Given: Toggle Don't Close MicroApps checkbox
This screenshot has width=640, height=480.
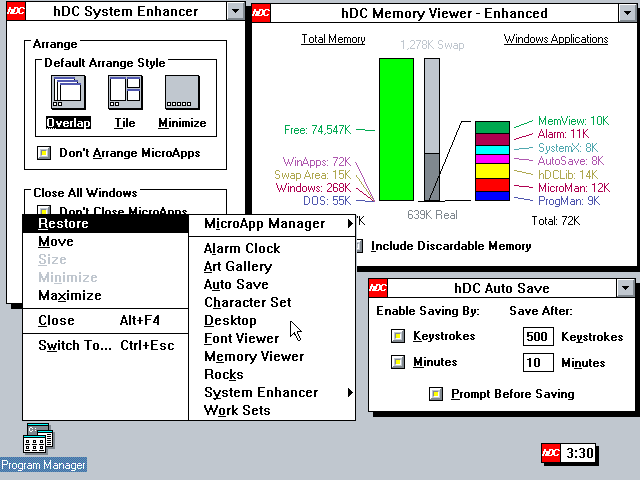Looking at the screenshot, I should click(x=44, y=210).
